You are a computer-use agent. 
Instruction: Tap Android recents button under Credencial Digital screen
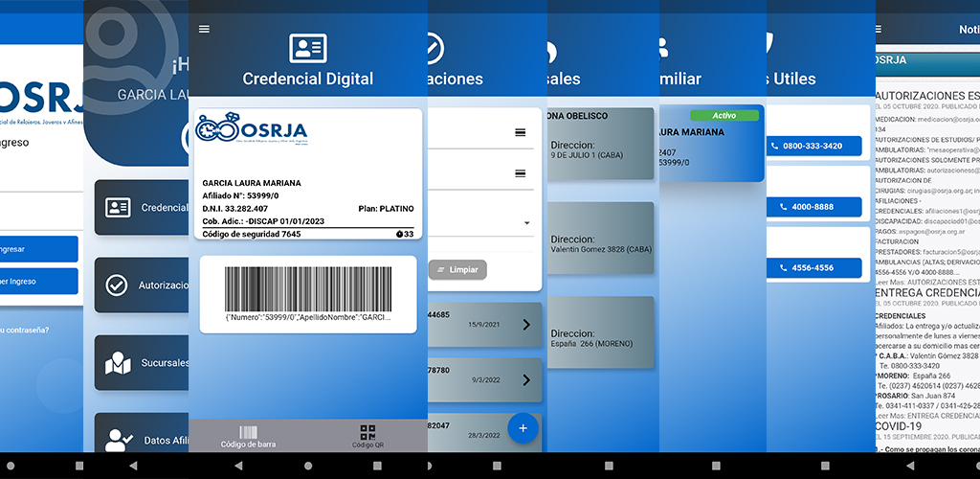[377, 466]
